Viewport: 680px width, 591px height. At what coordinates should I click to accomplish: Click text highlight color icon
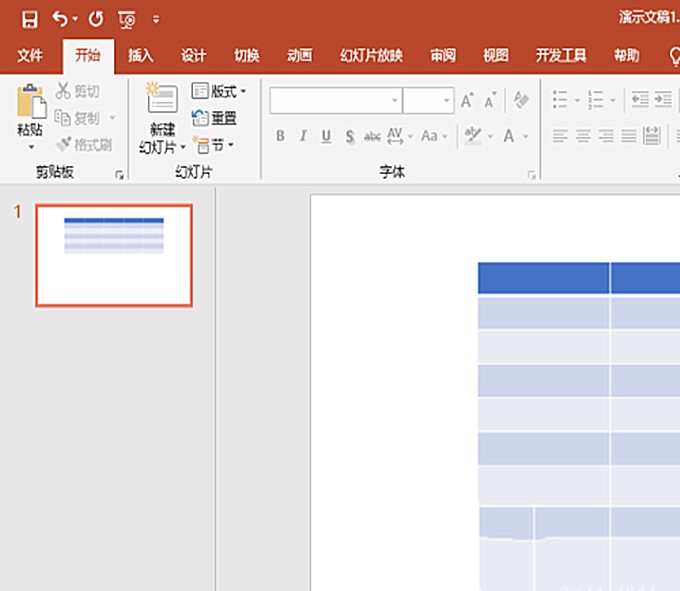pos(473,136)
